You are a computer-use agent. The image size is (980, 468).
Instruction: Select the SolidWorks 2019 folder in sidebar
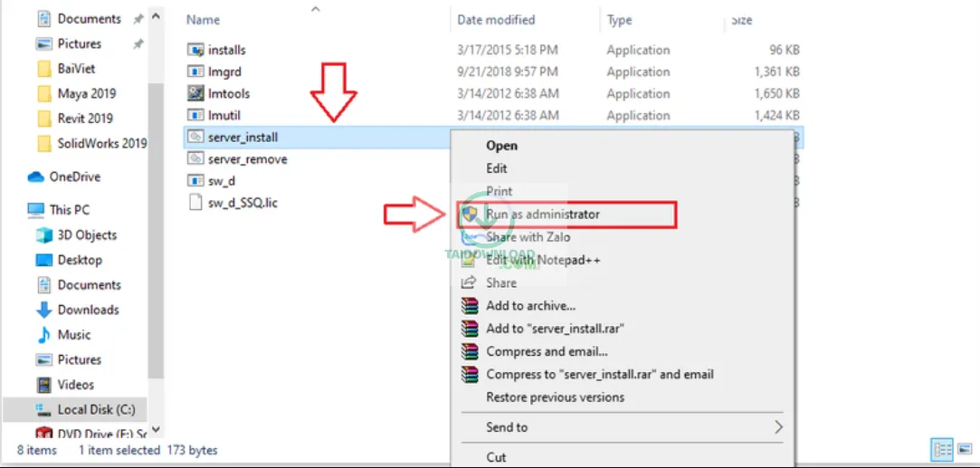101,143
